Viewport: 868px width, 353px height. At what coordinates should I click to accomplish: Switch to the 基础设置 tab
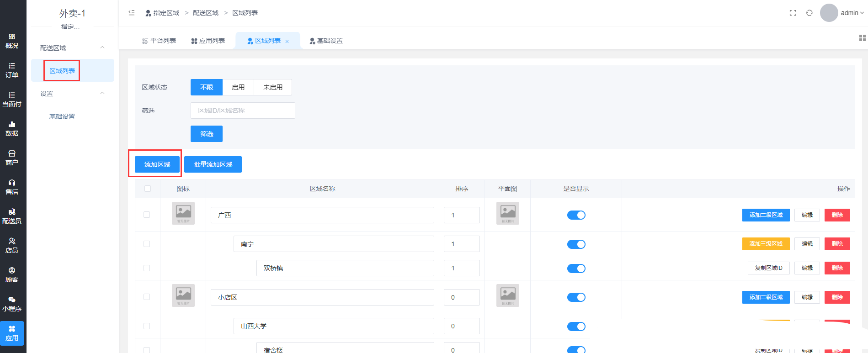pyautogui.click(x=326, y=41)
